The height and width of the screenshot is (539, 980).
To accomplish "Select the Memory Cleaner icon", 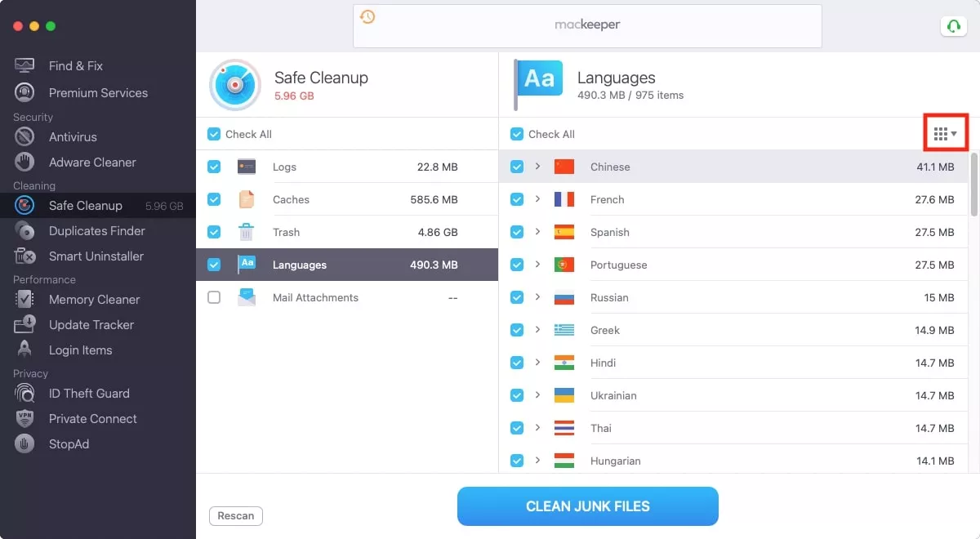I will [24, 300].
